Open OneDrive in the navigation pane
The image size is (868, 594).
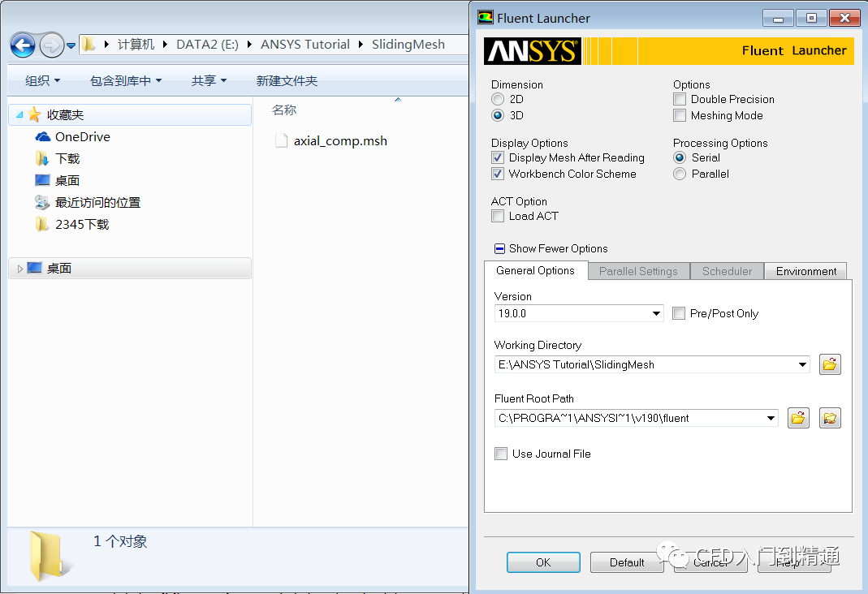(x=83, y=136)
